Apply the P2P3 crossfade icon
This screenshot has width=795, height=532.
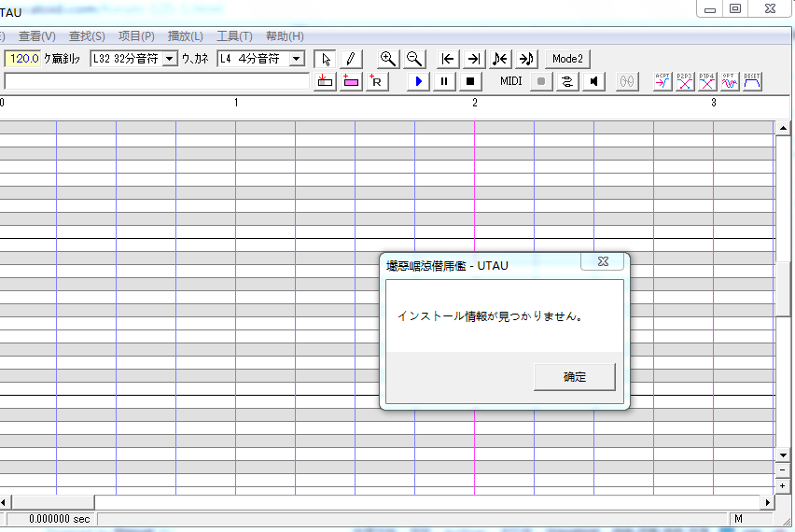pos(685,81)
